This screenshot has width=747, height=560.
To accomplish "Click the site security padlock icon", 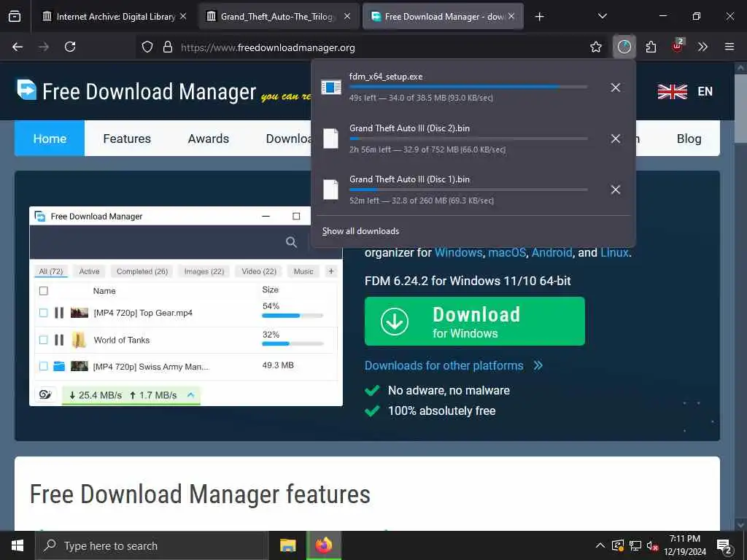I will coord(167,47).
